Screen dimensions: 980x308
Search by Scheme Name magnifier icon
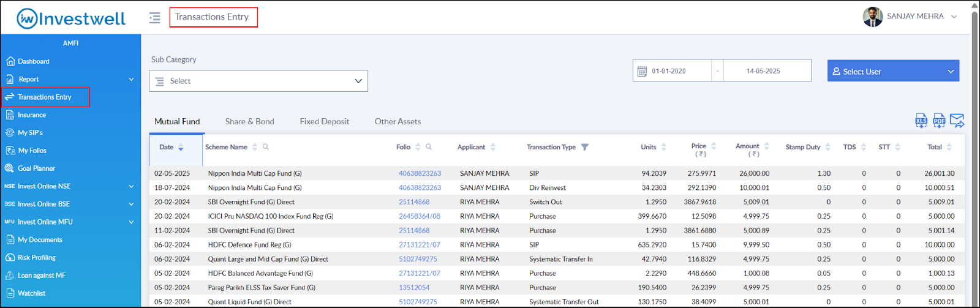click(x=265, y=147)
